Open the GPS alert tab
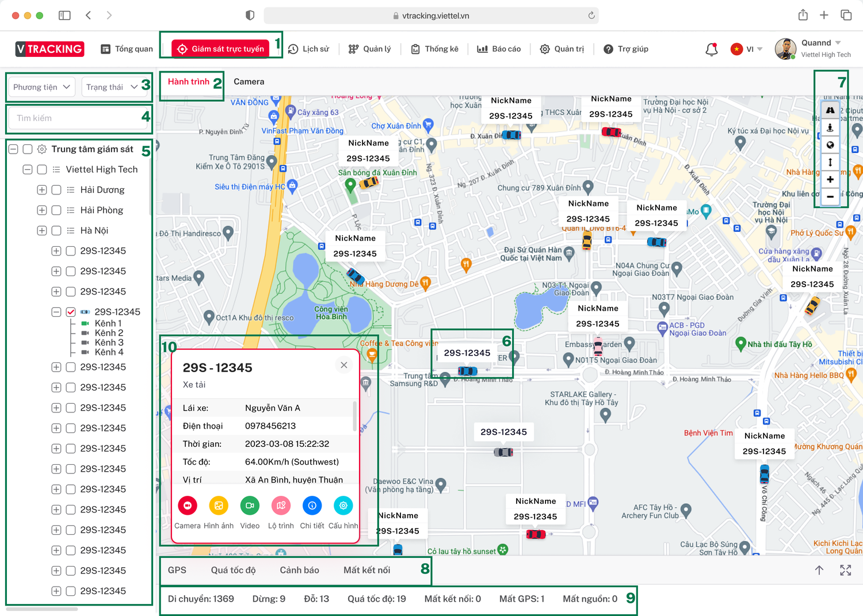863x616 pixels. tap(177, 570)
